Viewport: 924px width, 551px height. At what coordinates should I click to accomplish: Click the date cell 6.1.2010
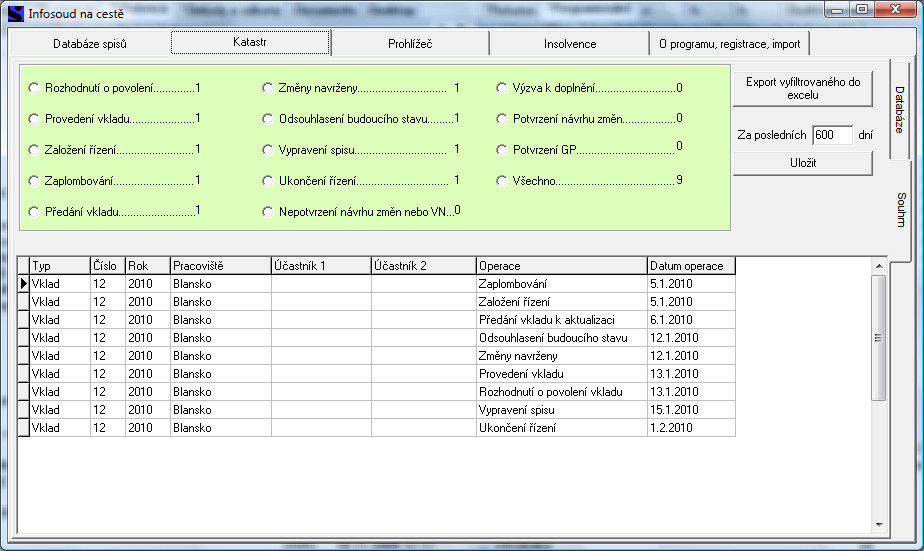[691, 320]
